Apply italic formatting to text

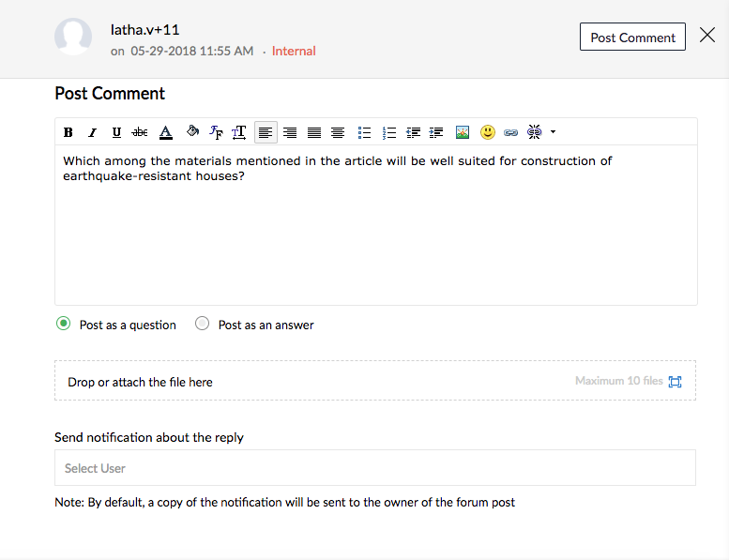(92, 132)
